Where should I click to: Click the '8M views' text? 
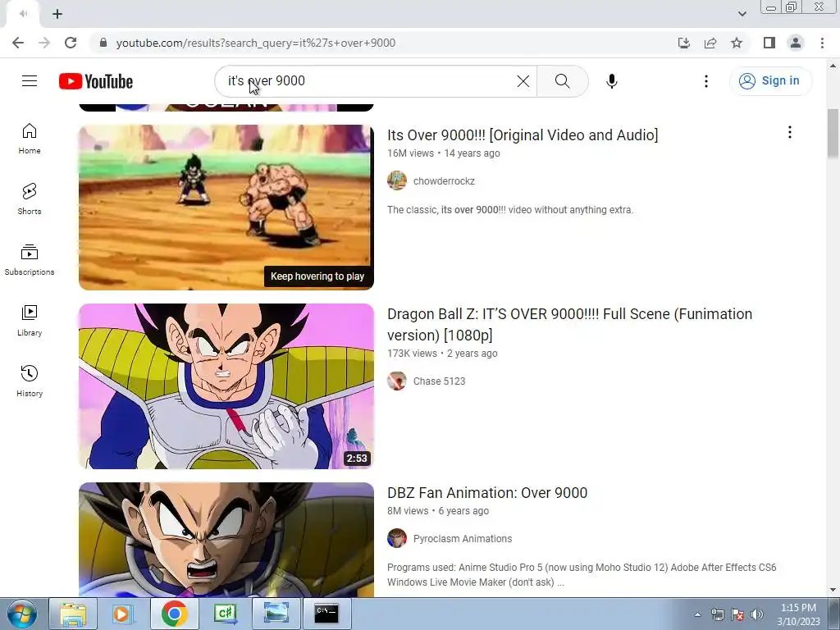408,511
